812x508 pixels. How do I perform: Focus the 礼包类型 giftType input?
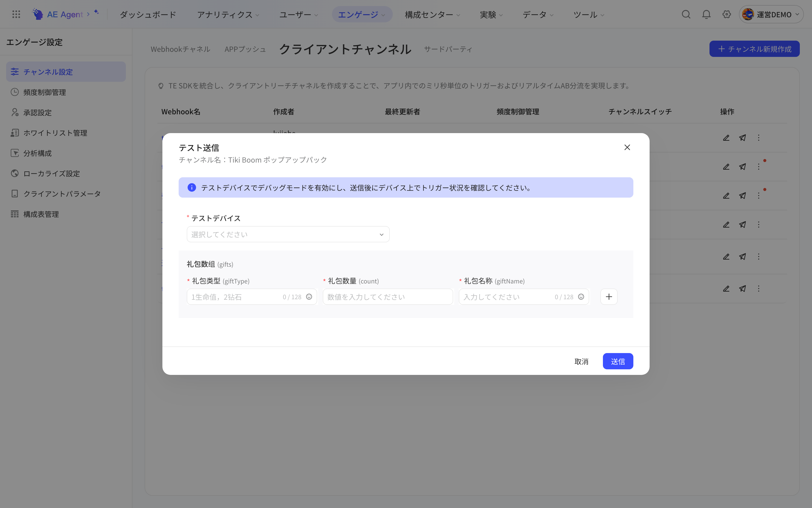tap(252, 297)
